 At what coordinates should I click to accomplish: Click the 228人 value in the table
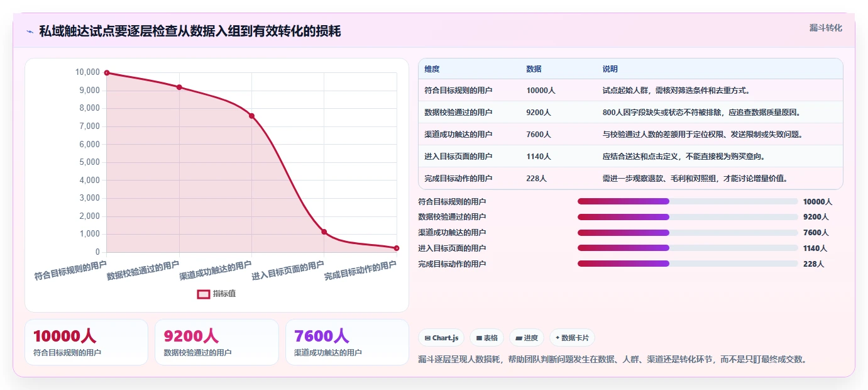pos(537,179)
